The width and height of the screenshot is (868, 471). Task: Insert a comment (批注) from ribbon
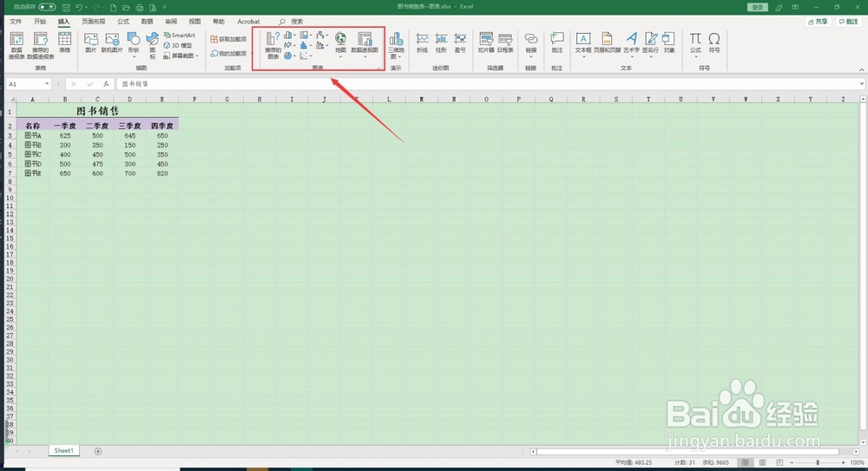[x=557, y=43]
